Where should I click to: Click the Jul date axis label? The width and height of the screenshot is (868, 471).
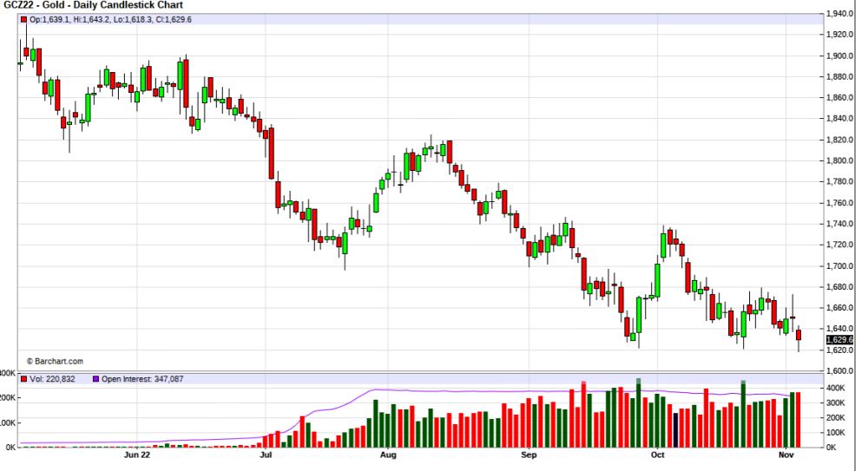click(x=266, y=455)
